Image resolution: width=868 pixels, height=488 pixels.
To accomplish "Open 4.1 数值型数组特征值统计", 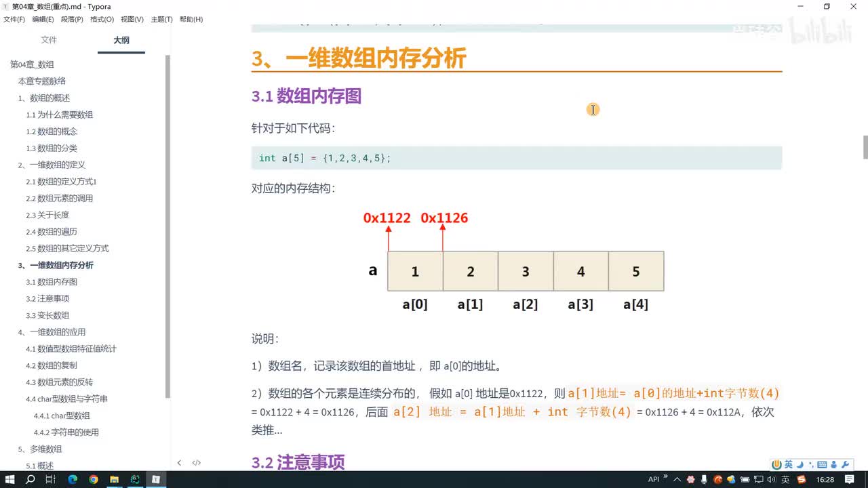I will [x=71, y=349].
